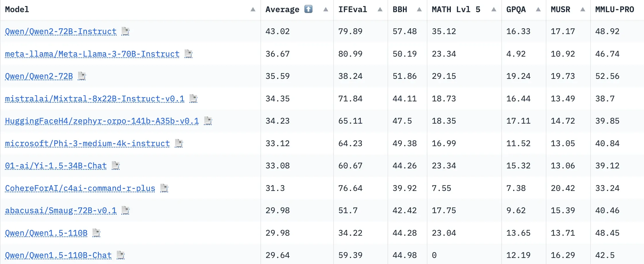The height and width of the screenshot is (264, 644).
Task: Toggle sorting on the MUSR column
Action: 582,9
